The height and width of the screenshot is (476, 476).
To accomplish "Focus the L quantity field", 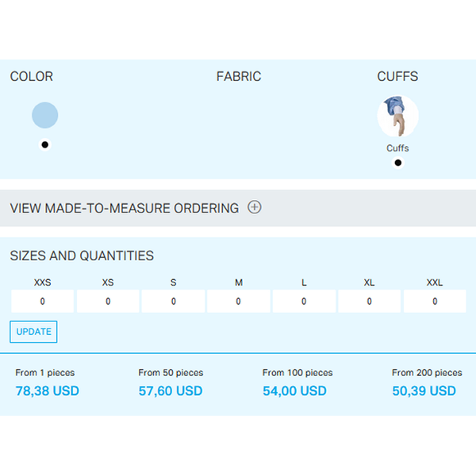I will tap(304, 301).
